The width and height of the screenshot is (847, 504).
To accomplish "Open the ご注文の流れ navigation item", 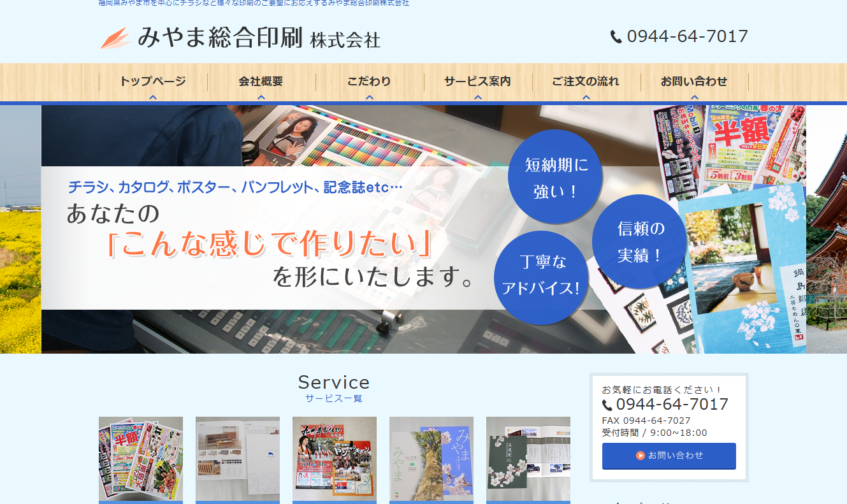I will pyautogui.click(x=586, y=82).
